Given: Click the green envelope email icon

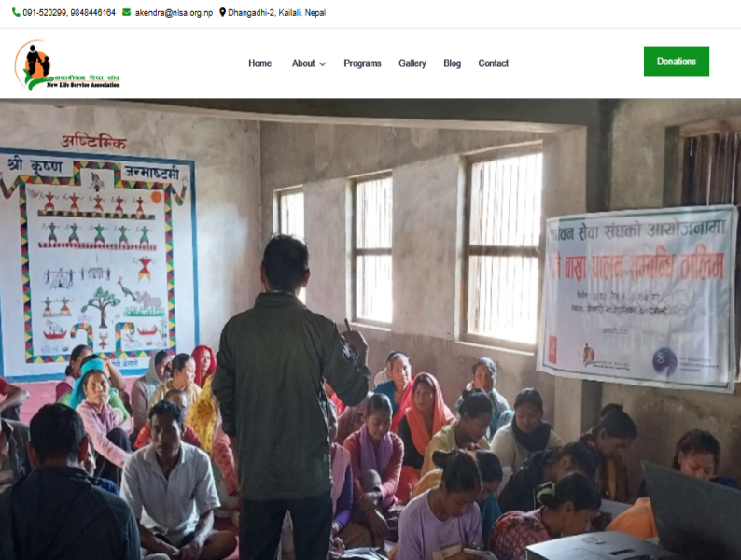Looking at the screenshot, I should pyautogui.click(x=126, y=12).
